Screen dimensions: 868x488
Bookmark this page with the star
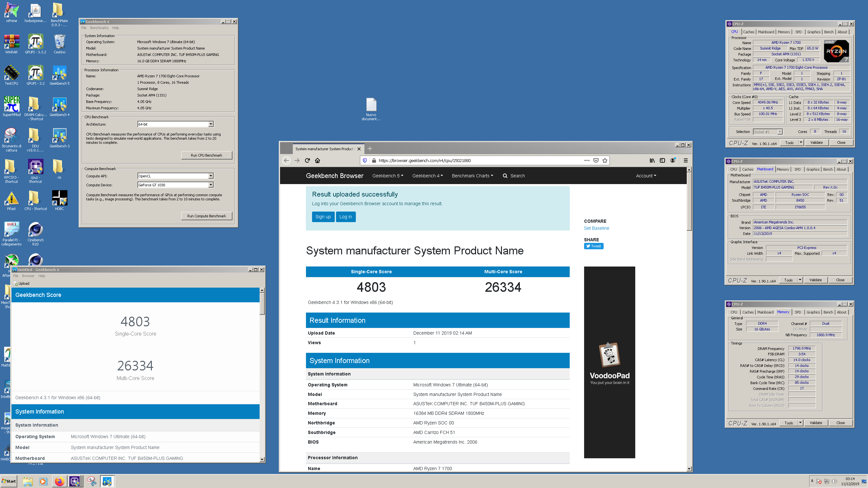point(605,161)
